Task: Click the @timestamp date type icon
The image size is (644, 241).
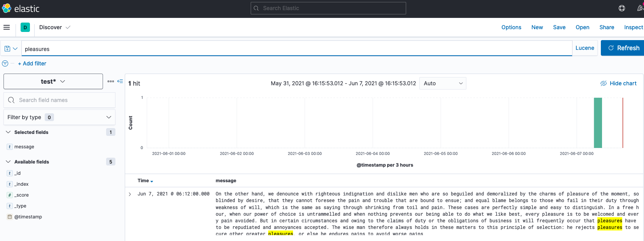Action: point(10,217)
